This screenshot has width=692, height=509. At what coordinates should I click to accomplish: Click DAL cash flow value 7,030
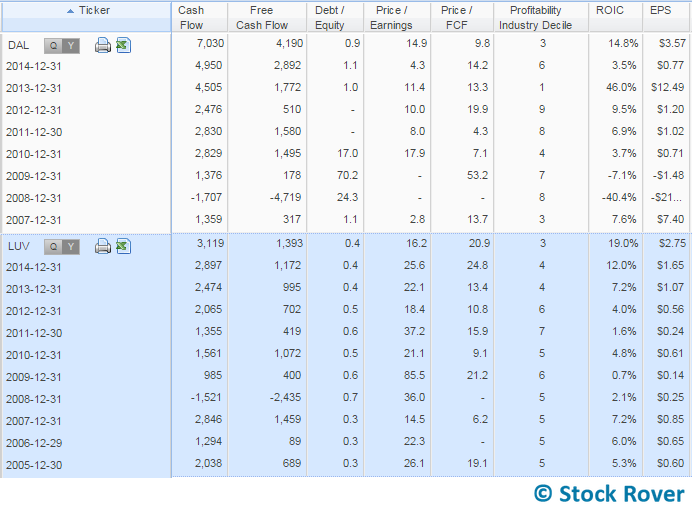tap(211, 44)
